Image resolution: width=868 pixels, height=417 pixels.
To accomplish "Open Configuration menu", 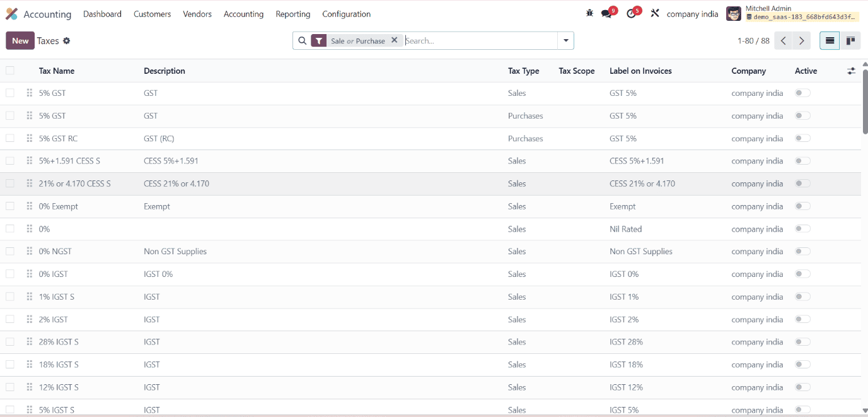I will coord(346,14).
